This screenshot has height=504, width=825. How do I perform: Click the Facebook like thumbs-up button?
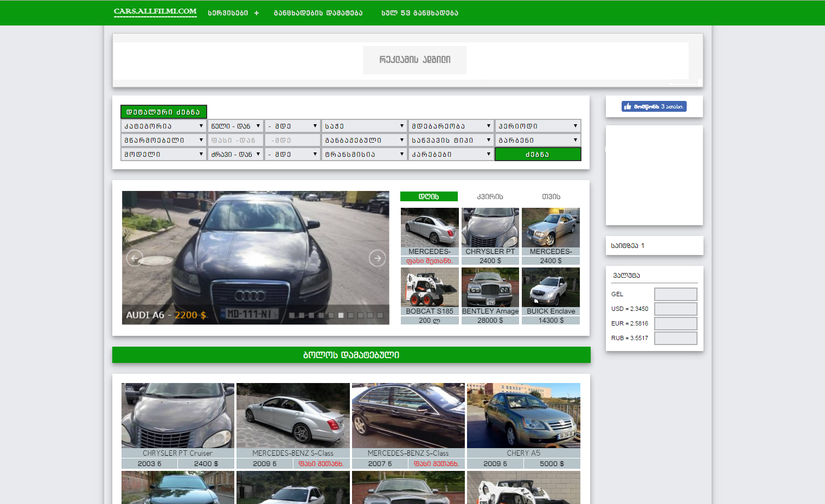(x=654, y=106)
